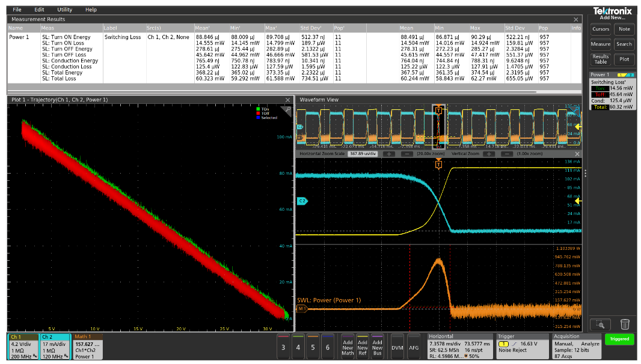This screenshot has width=641, height=364.
Task: Open the zoom magnifier icon
Action: coord(600,324)
